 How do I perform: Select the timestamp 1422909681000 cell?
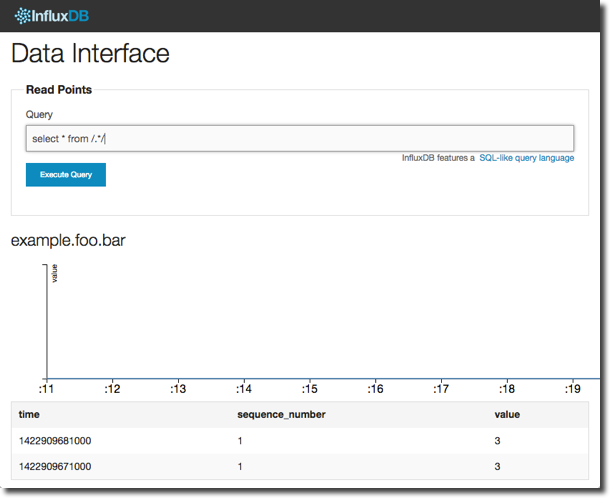(55, 439)
